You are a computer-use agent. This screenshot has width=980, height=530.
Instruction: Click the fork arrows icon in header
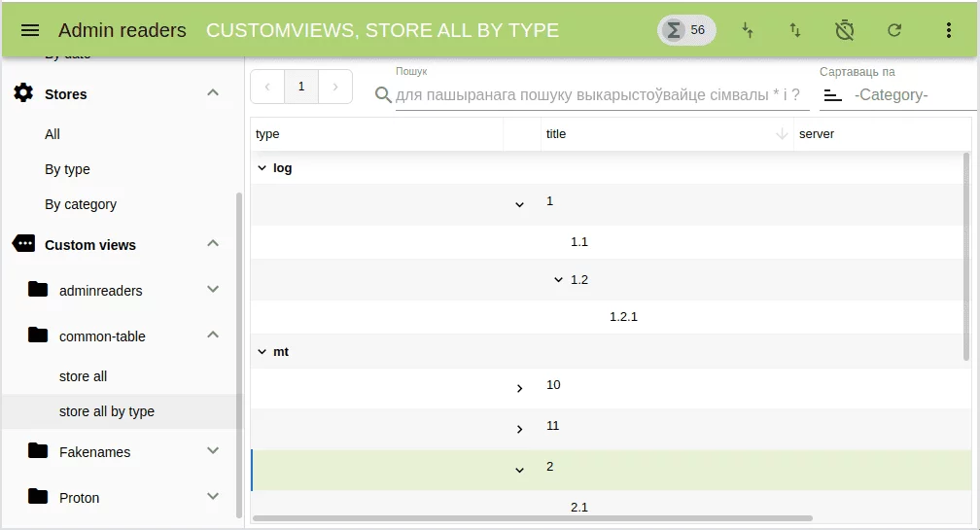point(748,30)
